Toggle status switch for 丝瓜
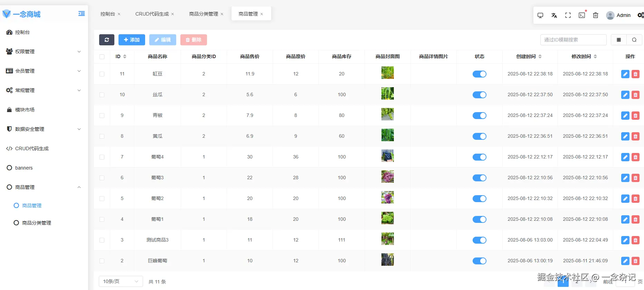 coord(479,95)
